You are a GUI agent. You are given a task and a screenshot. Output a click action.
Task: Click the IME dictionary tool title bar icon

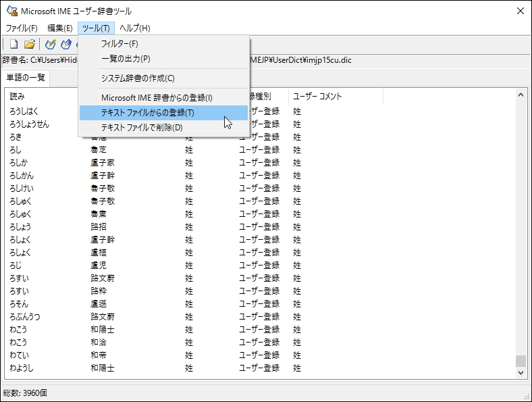click(12, 11)
